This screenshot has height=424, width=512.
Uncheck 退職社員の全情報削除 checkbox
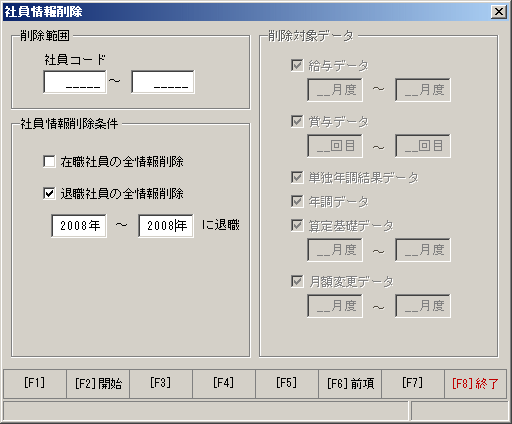click(49, 193)
